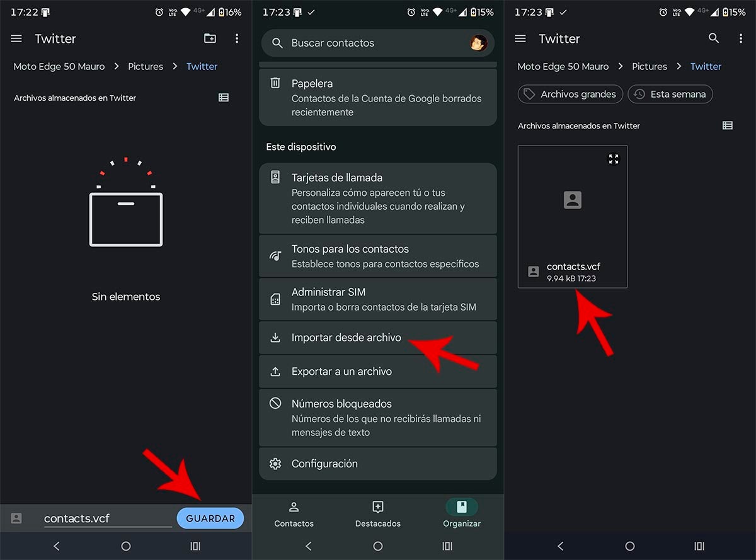
Task: Tap recent apps button in left screen
Action: 195,546
